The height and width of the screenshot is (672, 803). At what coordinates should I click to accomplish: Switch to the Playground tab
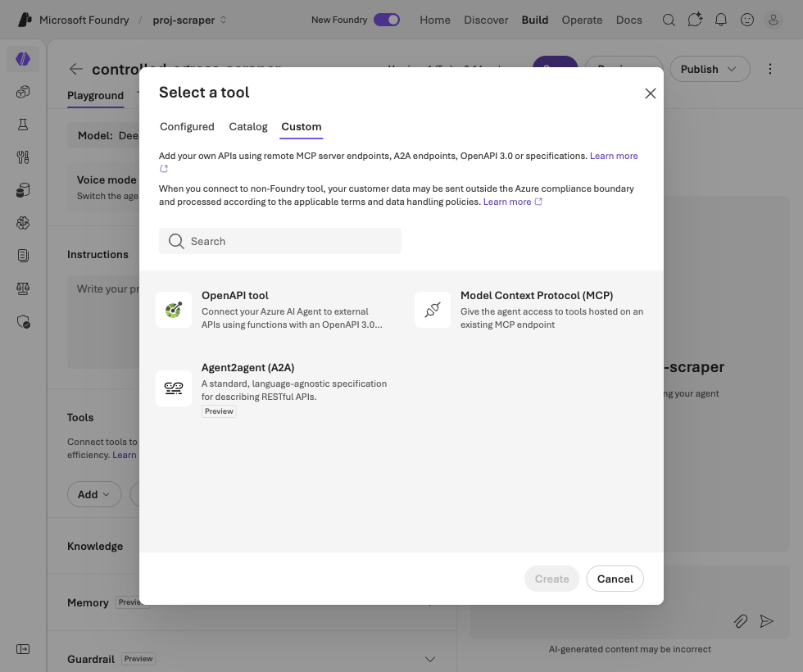click(95, 95)
